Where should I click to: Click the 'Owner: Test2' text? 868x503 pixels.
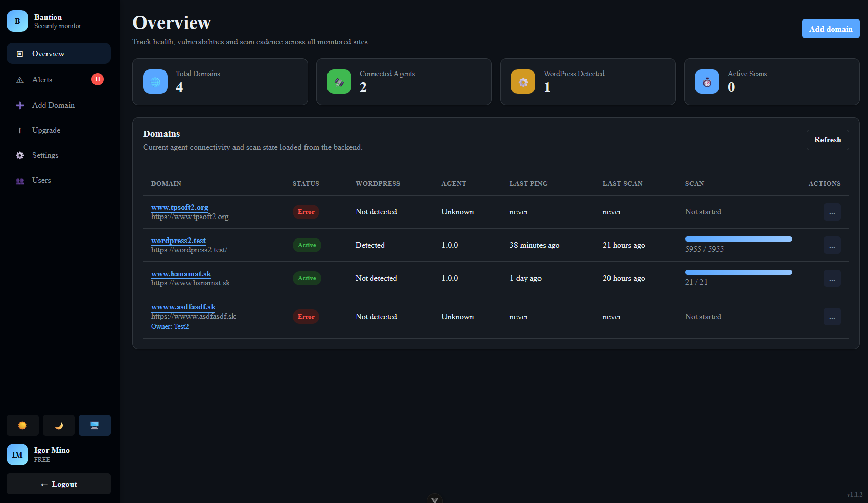[x=170, y=327]
